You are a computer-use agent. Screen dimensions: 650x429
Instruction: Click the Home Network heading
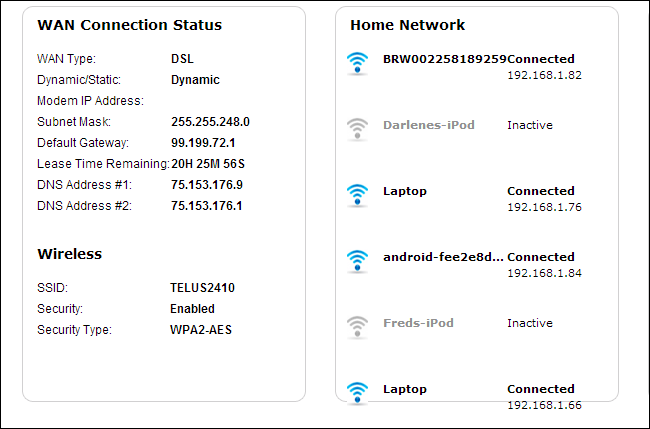[407, 25]
